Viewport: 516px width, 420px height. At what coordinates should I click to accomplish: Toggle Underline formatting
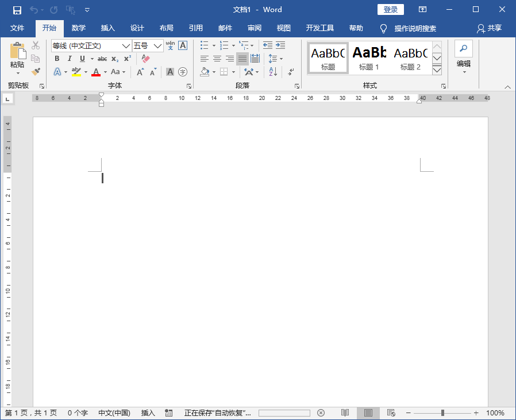tap(82, 59)
